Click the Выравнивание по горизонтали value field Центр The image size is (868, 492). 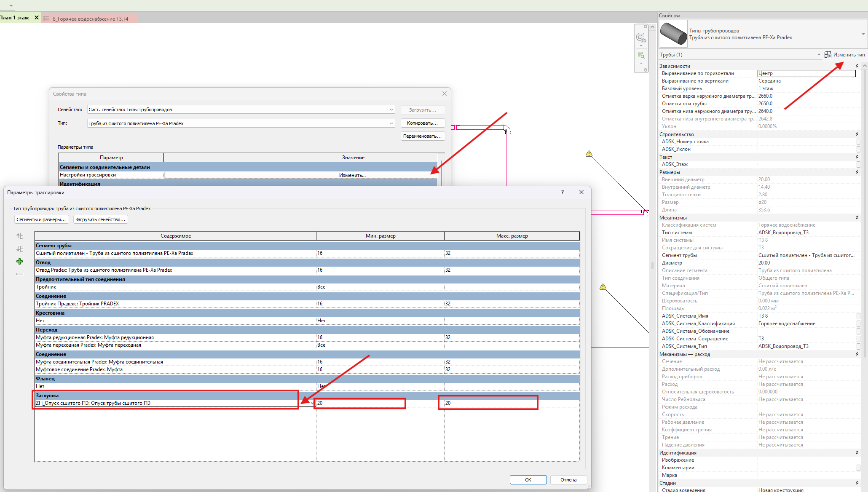[806, 73]
